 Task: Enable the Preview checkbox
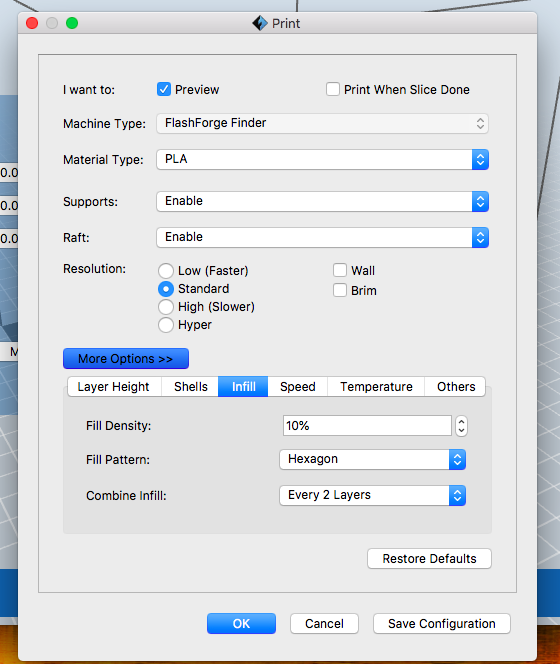164,89
